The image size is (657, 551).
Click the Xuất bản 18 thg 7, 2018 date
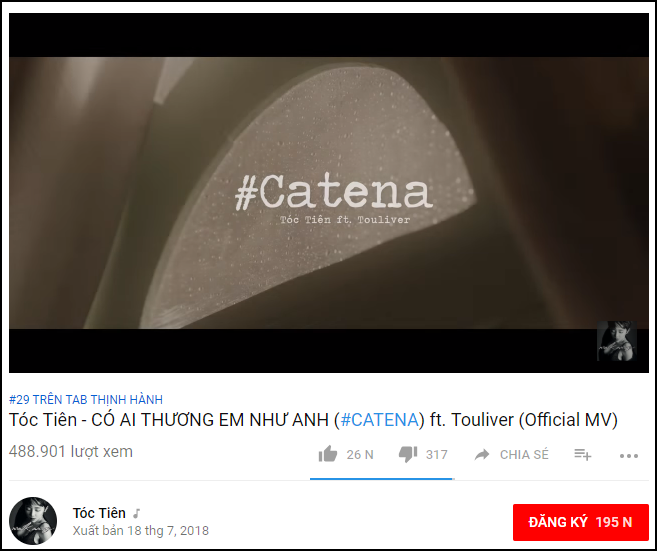(x=141, y=530)
